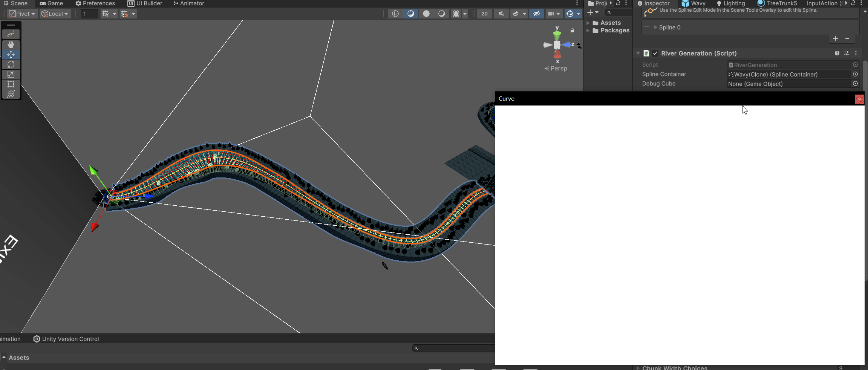The image size is (868, 370).
Task: Switch to the Preferences tab
Action: point(95,3)
